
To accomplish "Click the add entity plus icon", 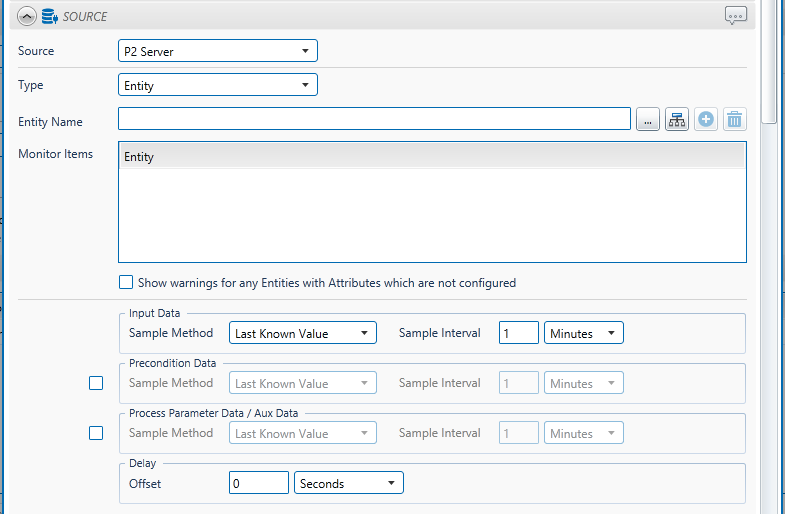I will [x=706, y=120].
